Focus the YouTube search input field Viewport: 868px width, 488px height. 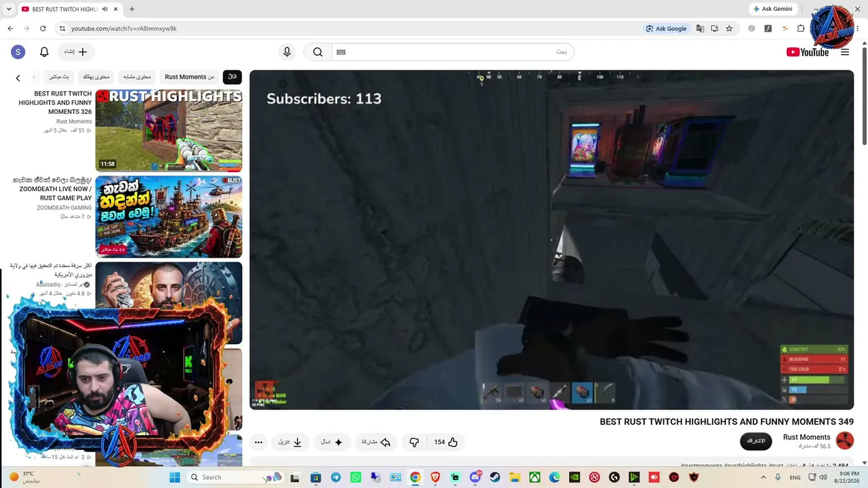point(453,52)
